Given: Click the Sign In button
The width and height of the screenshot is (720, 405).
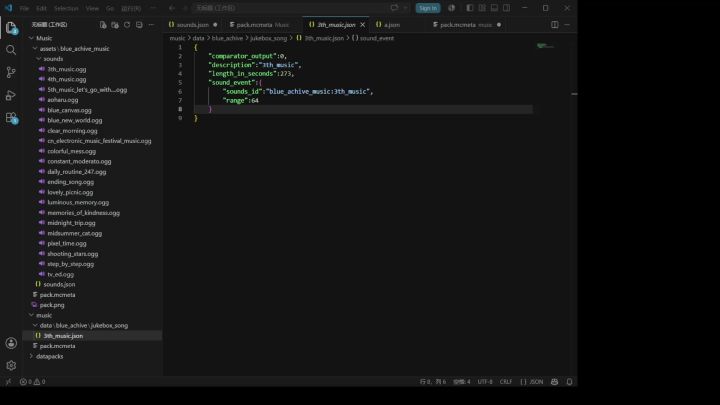Looking at the screenshot, I should (428, 8).
